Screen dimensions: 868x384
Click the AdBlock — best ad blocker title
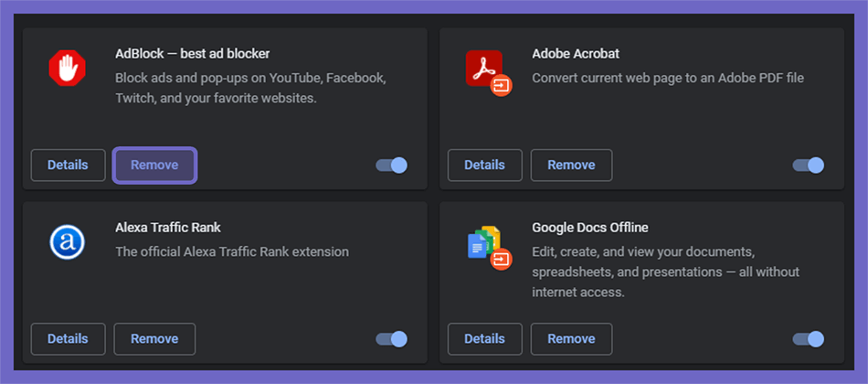tap(193, 54)
